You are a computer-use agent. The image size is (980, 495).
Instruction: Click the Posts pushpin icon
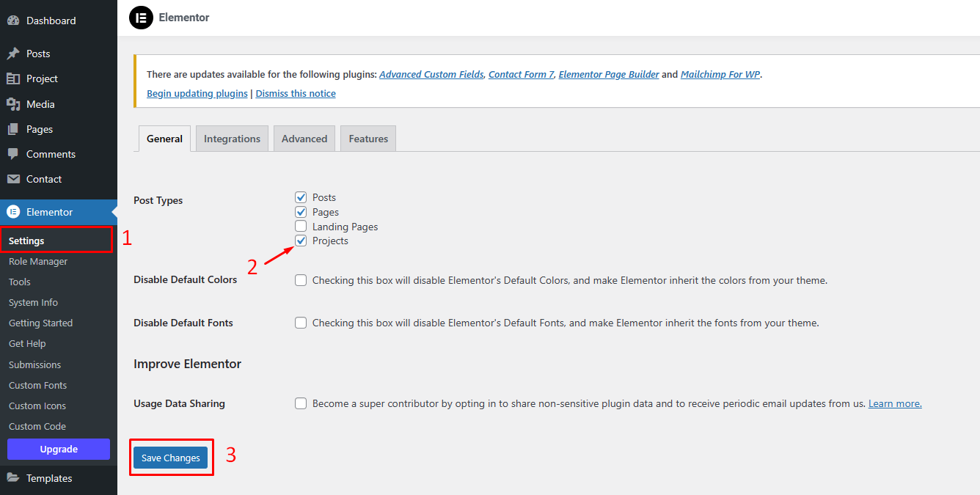point(13,54)
